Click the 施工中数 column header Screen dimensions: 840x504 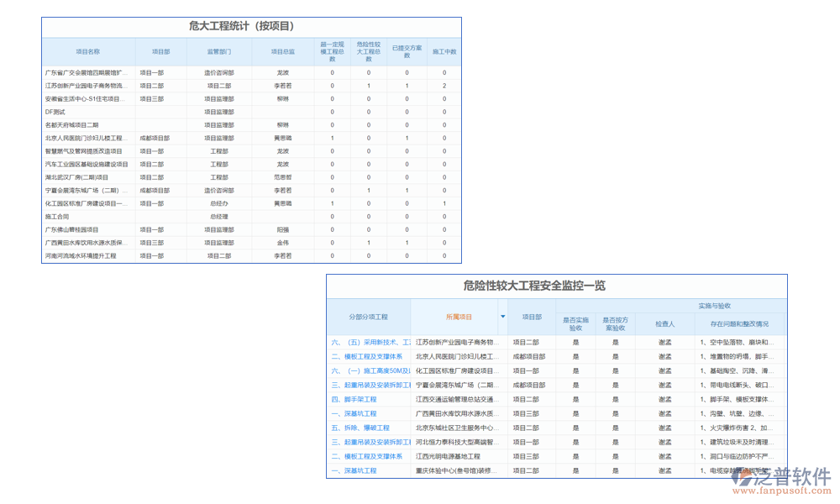(x=444, y=51)
